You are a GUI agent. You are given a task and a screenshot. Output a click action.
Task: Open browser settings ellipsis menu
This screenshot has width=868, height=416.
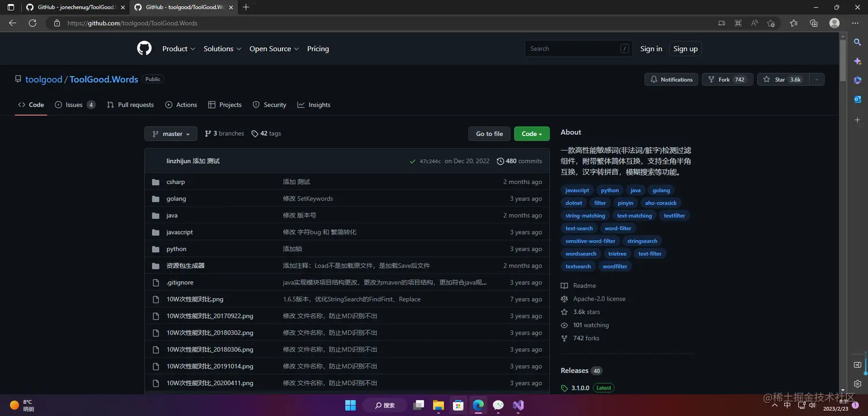point(854,23)
